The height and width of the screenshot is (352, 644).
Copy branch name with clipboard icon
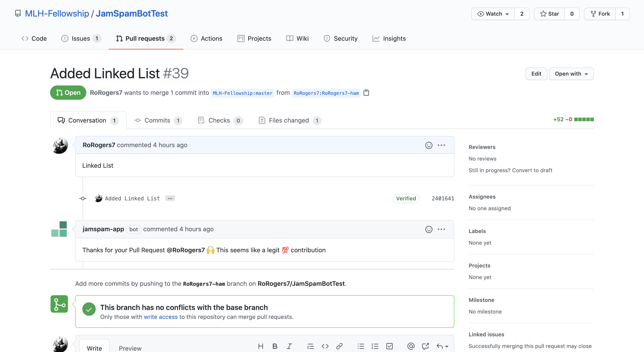click(366, 93)
